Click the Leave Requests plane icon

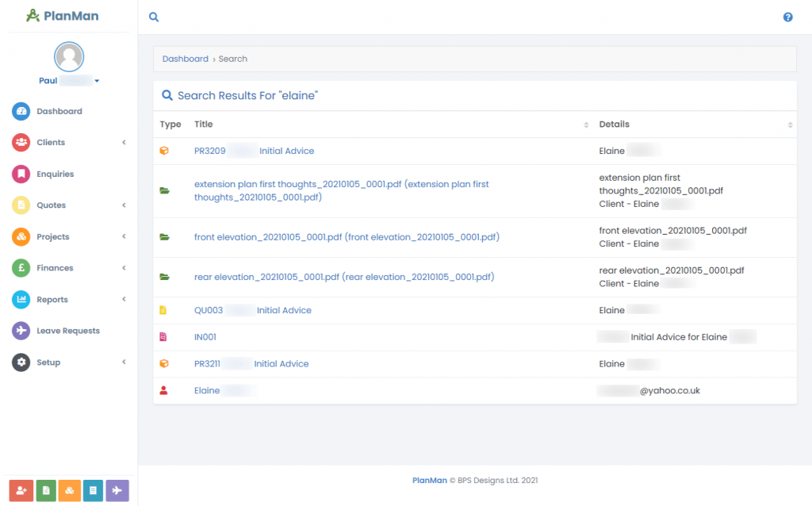pos(21,331)
